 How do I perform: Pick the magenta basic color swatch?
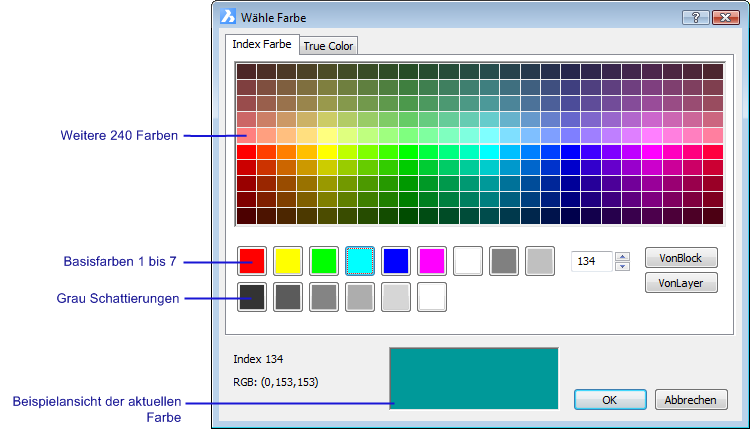pos(432,261)
